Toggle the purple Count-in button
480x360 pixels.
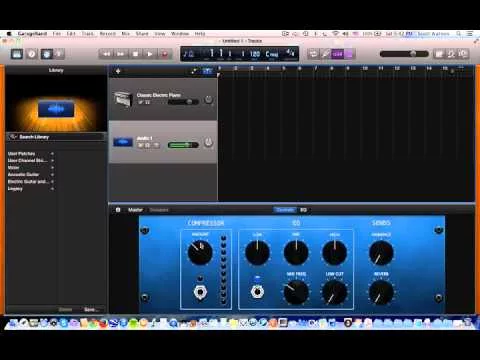coord(337,54)
